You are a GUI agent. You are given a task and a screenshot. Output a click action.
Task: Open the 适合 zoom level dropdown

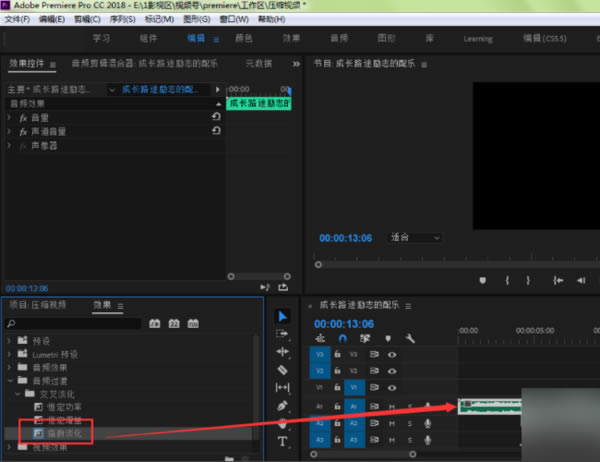pos(415,238)
